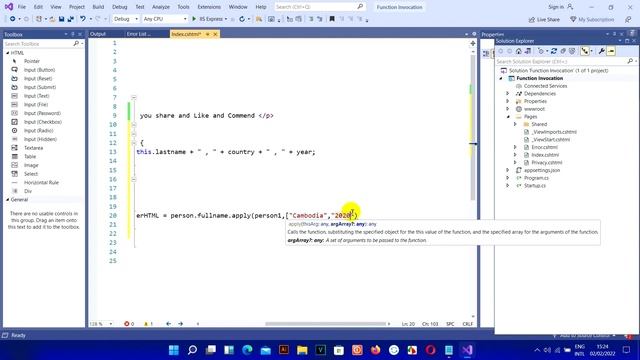This screenshot has width=640, height=360.
Task: Click Collapse All icon in Solution Explorer toolbar
Action: (x=563, y=51)
